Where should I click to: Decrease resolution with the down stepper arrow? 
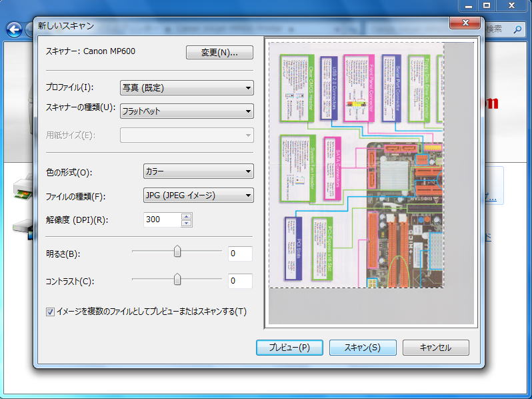(x=187, y=223)
